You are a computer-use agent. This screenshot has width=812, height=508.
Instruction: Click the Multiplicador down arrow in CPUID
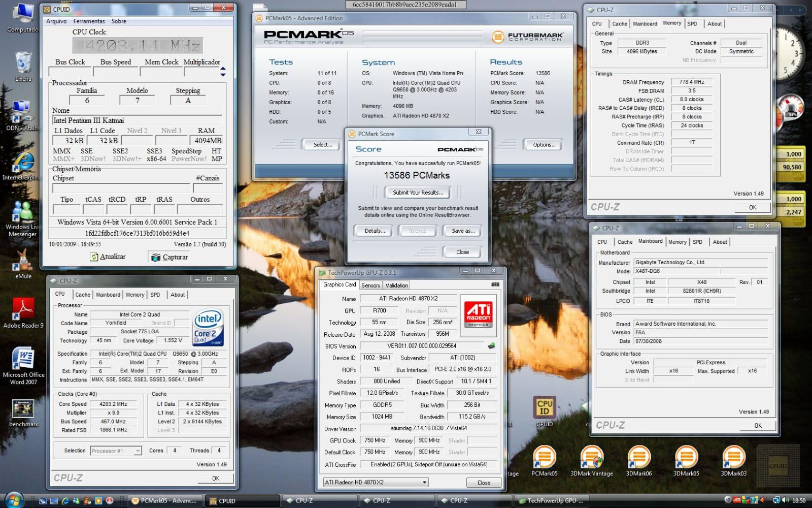point(223,75)
